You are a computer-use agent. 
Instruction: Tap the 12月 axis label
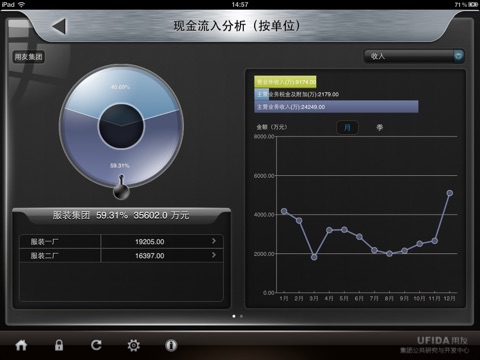(x=449, y=298)
